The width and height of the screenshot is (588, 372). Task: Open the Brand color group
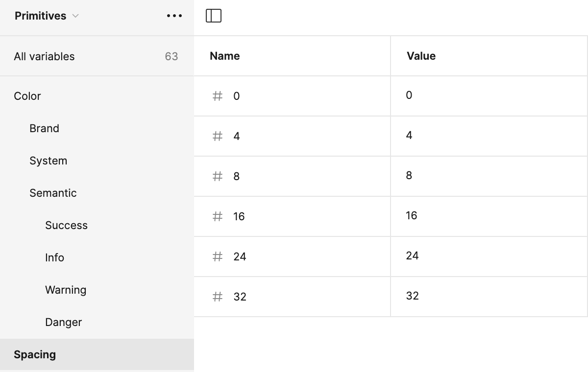click(44, 128)
